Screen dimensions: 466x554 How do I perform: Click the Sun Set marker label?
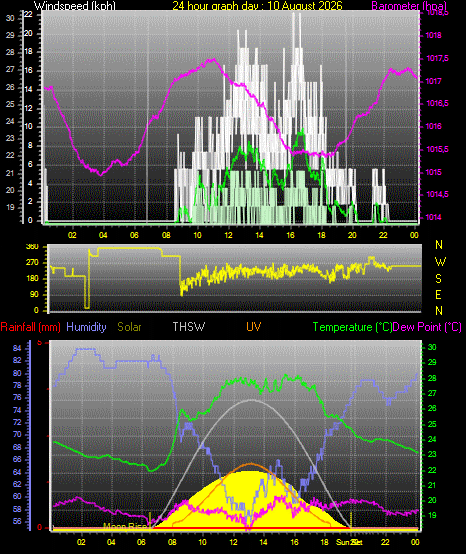(x=349, y=542)
